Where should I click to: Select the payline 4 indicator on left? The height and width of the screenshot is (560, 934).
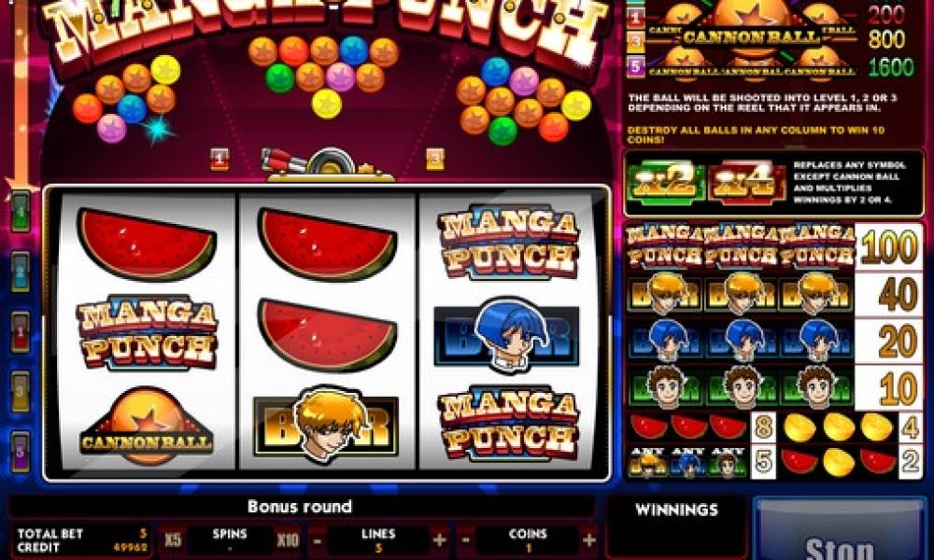click(x=21, y=211)
